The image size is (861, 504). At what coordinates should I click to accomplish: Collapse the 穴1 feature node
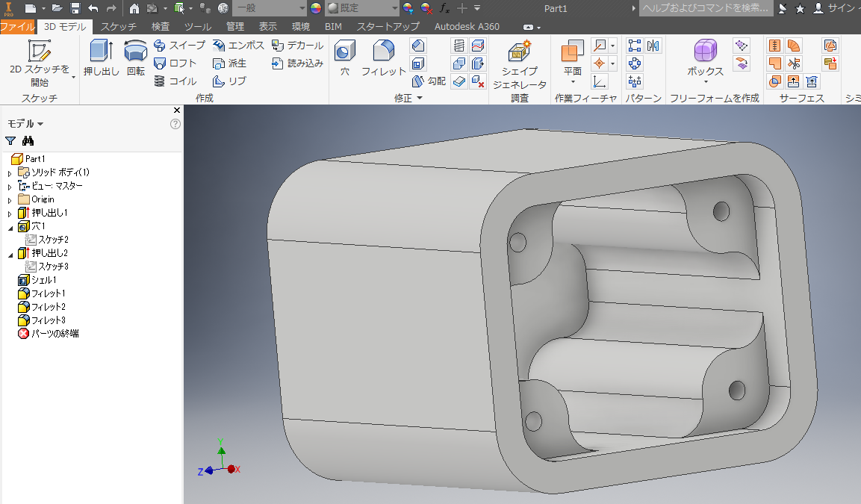point(10,227)
